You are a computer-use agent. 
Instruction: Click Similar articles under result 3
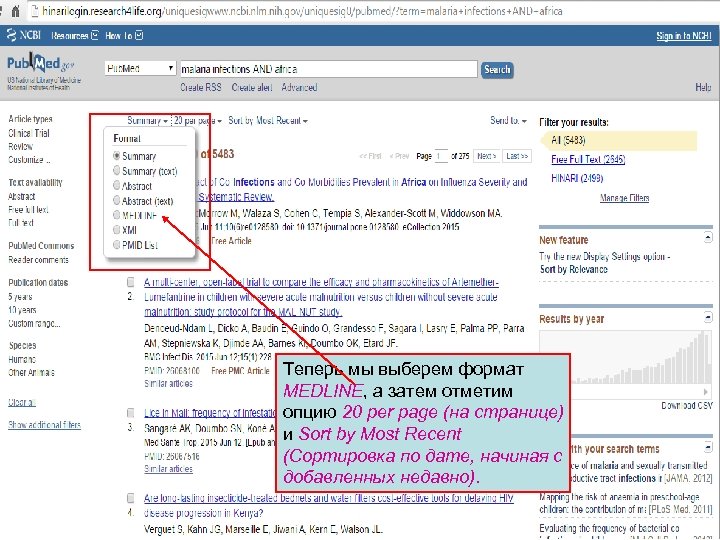pos(168,469)
